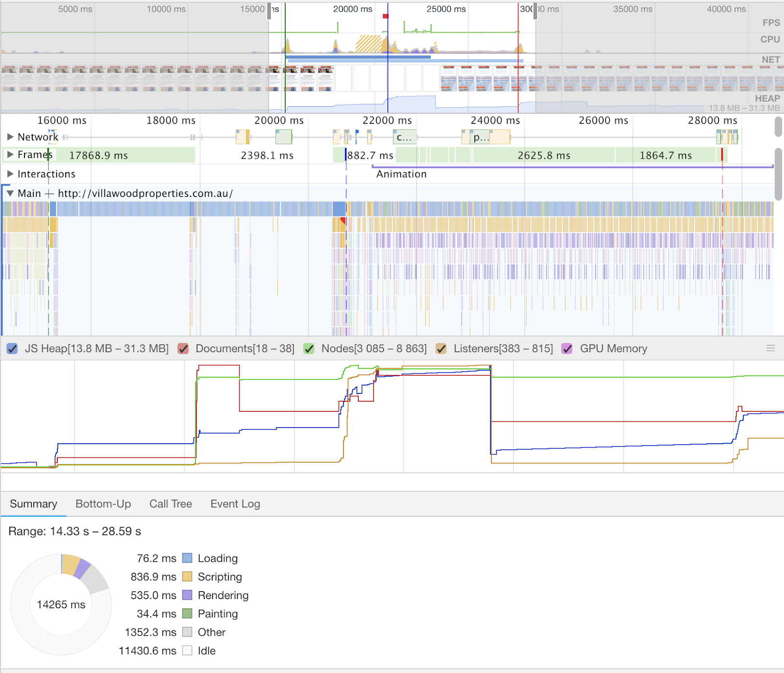Open the Call Tree tab
The height and width of the screenshot is (673, 784).
(171, 504)
